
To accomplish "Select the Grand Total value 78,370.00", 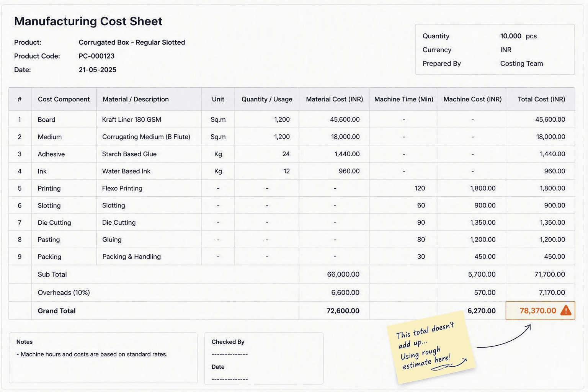I will (x=537, y=310).
